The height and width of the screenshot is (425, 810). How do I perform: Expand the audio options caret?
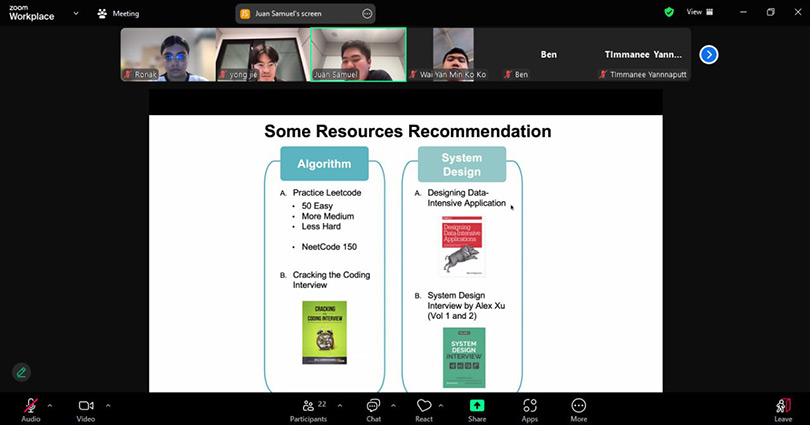(51, 405)
